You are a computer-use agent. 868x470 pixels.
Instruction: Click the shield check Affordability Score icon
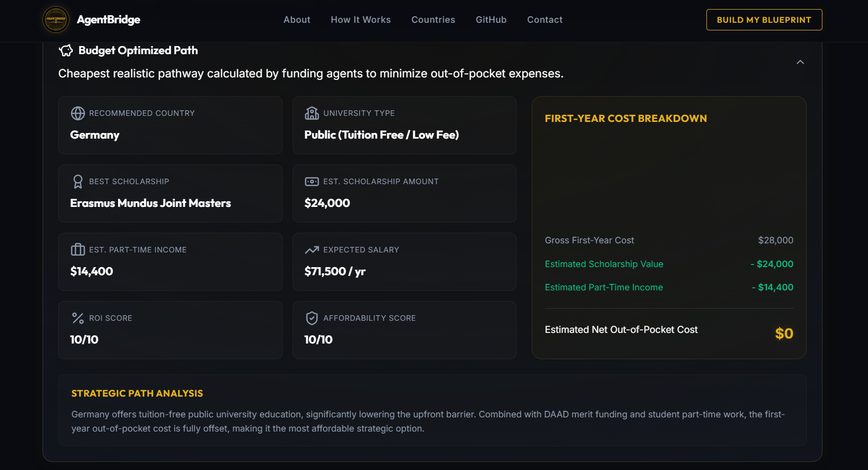(x=312, y=318)
